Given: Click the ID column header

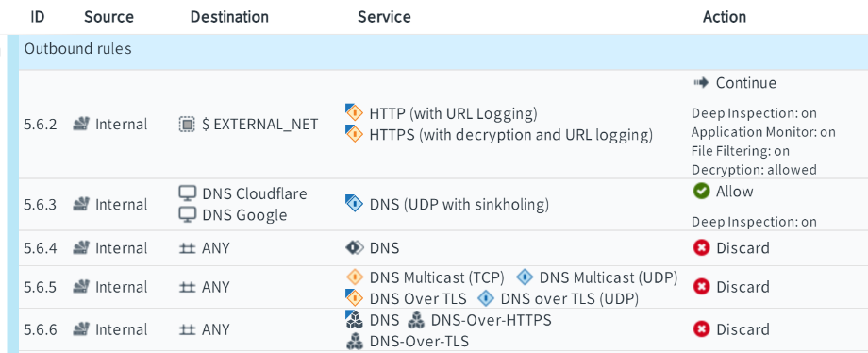Looking at the screenshot, I should [x=37, y=17].
